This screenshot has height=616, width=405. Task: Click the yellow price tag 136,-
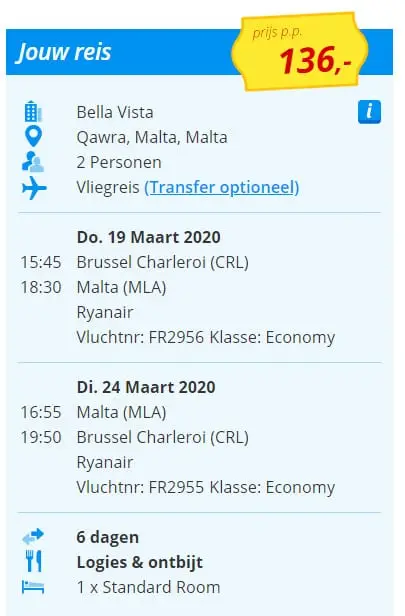(300, 51)
